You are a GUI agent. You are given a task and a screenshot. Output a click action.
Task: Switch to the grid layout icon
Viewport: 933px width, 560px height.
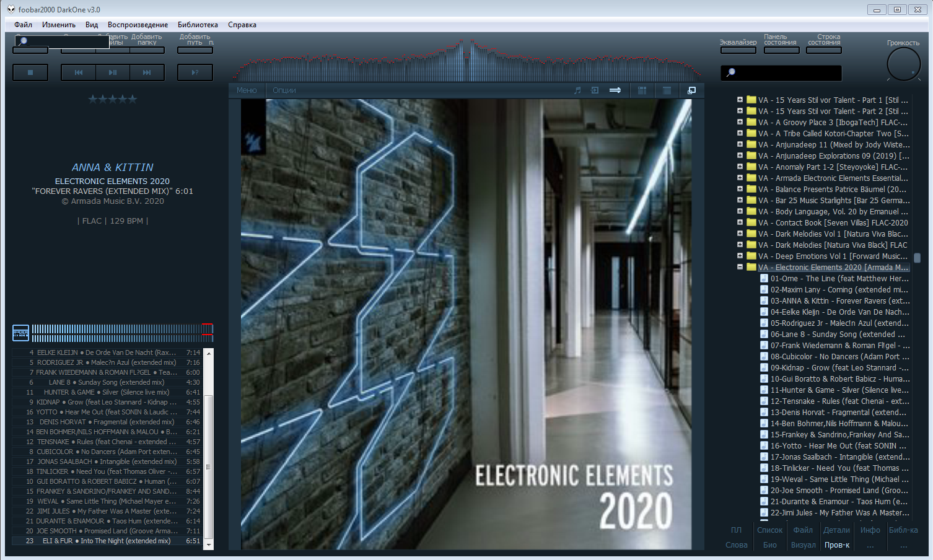point(642,90)
